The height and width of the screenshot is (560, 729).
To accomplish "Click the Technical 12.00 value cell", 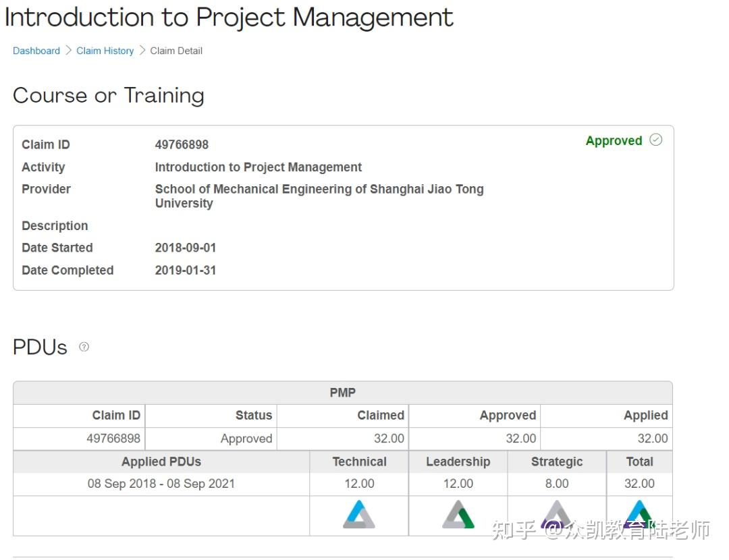I will click(x=359, y=484).
